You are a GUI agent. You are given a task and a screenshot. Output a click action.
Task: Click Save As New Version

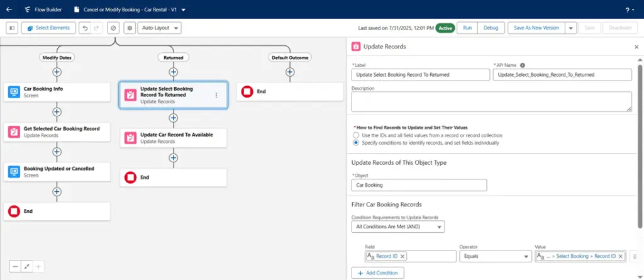coord(536,28)
